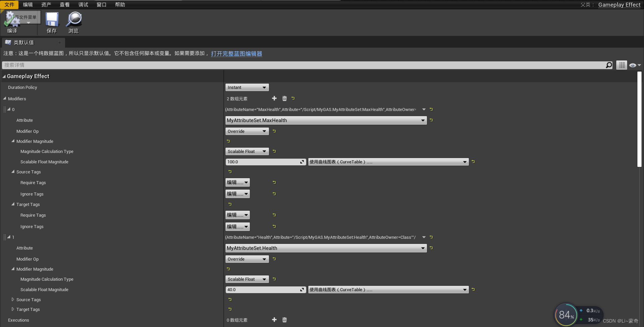Empty the Modifiers array with trash icon
This screenshot has width=644, height=327.
click(x=284, y=98)
